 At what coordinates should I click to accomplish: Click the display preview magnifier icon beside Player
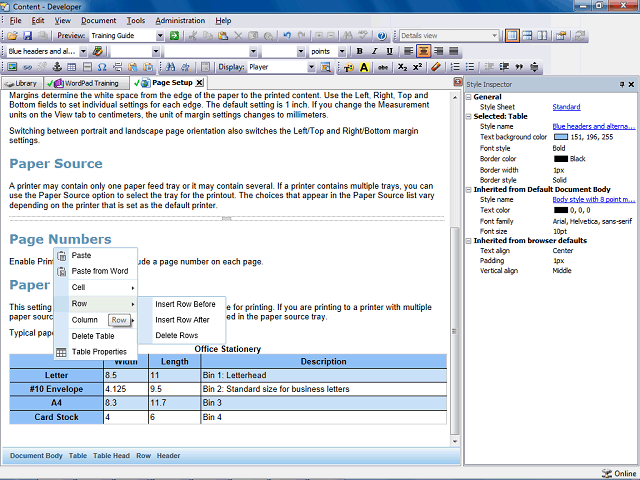click(x=325, y=67)
